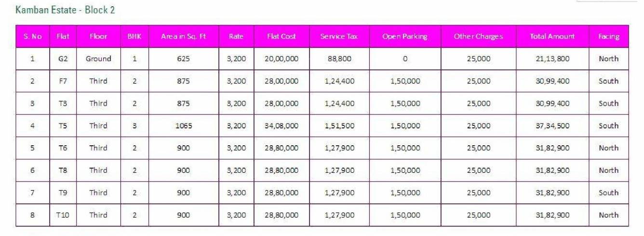
Task: Select the S. No column header
Action: tap(32, 36)
